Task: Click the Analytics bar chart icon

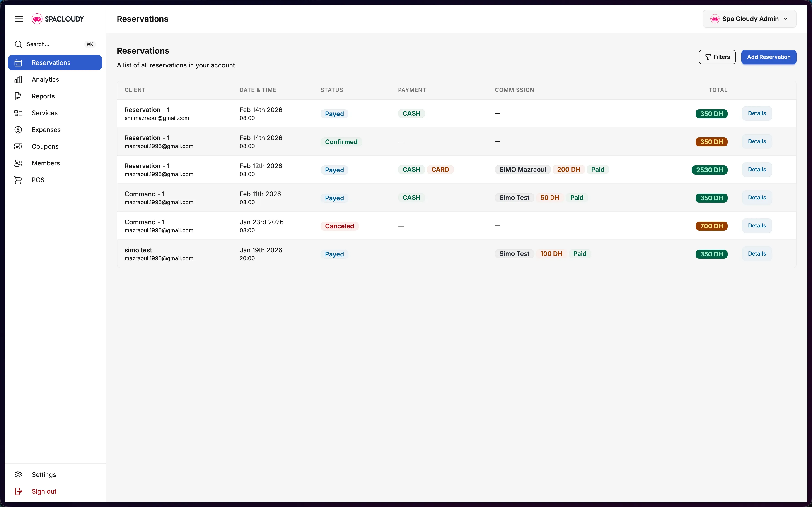Action: (x=18, y=79)
